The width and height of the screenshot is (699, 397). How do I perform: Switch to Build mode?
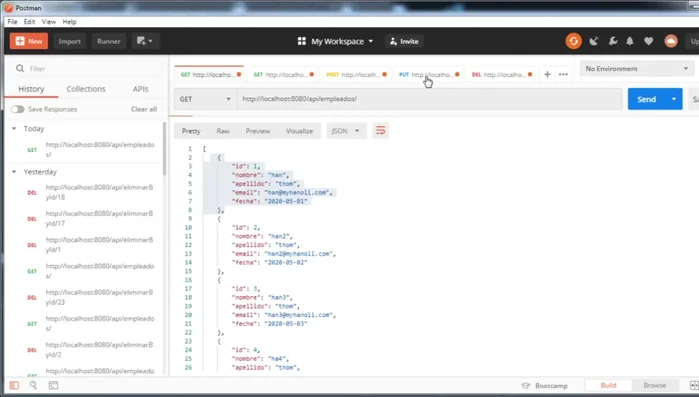(x=608, y=385)
